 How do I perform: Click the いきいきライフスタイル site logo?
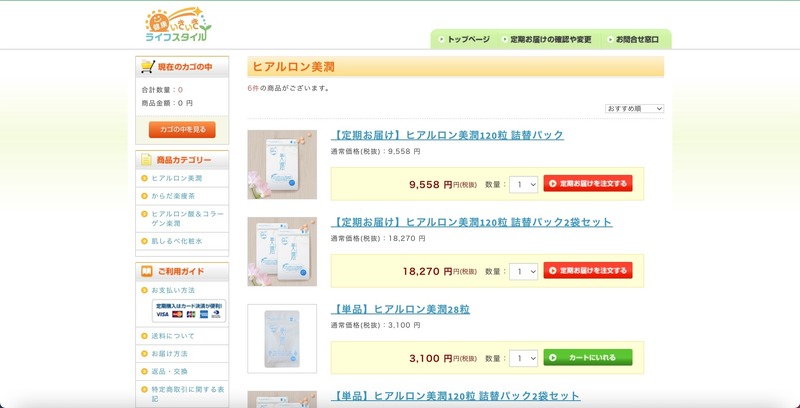click(176, 26)
